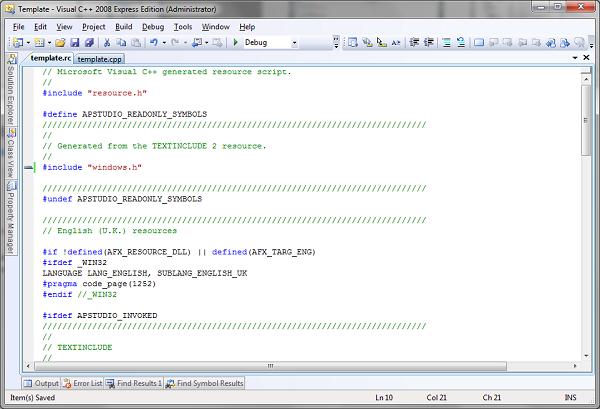Open the Error List tab

tap(83, 383)
